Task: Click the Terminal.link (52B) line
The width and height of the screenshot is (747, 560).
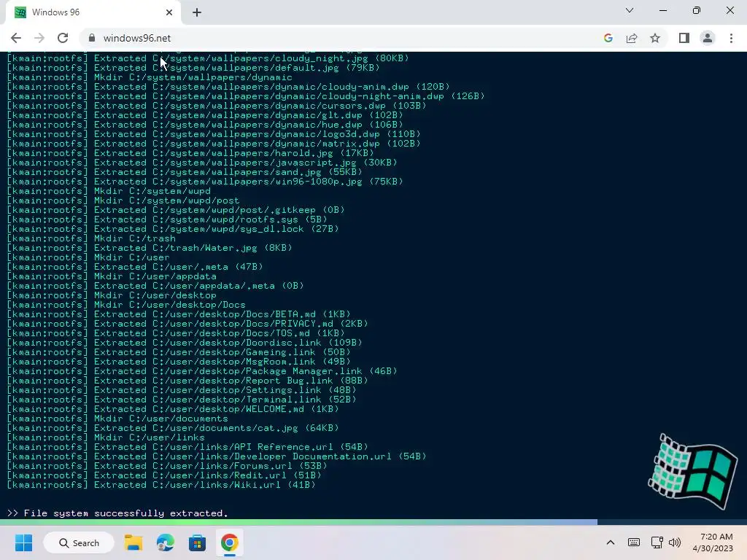Action: coord(182,400)
